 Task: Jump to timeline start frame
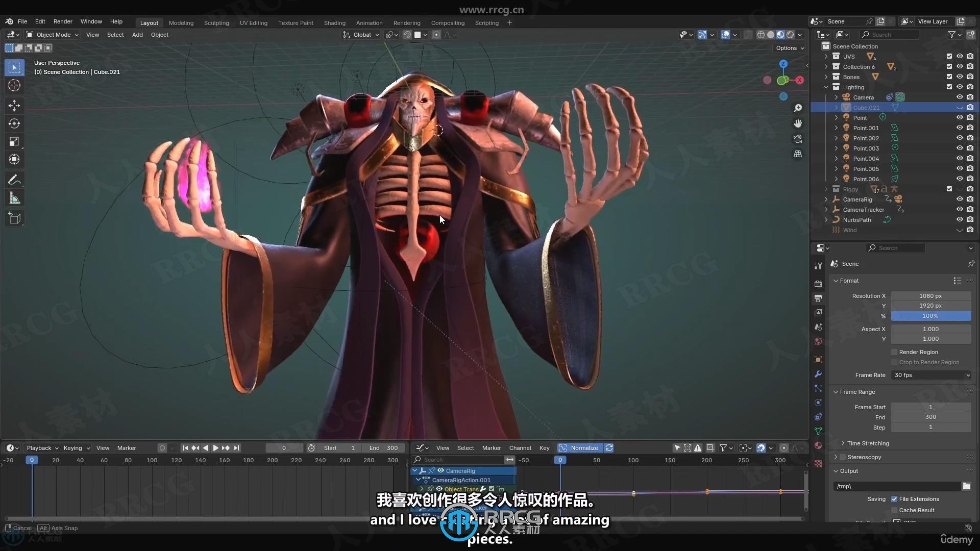(x=185, y=448)
